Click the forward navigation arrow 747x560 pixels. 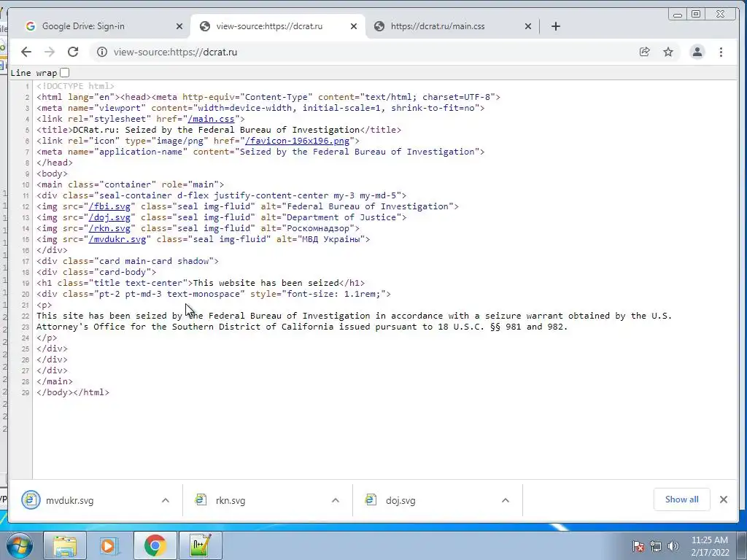[50, 52]
